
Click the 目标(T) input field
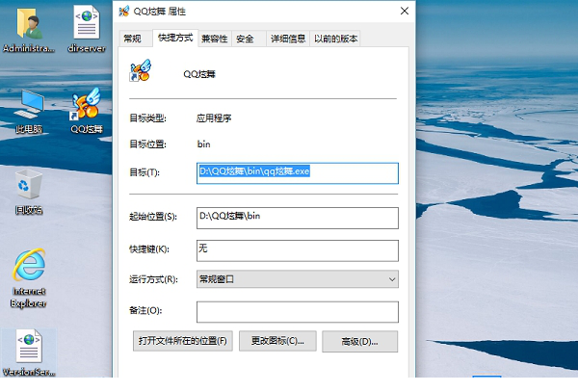pos(298,173)
